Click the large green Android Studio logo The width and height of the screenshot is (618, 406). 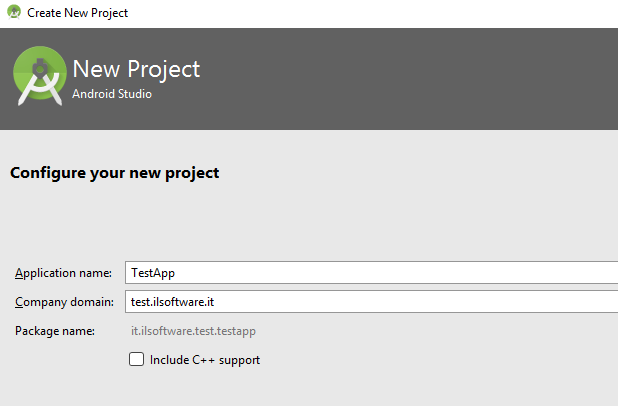40,76
